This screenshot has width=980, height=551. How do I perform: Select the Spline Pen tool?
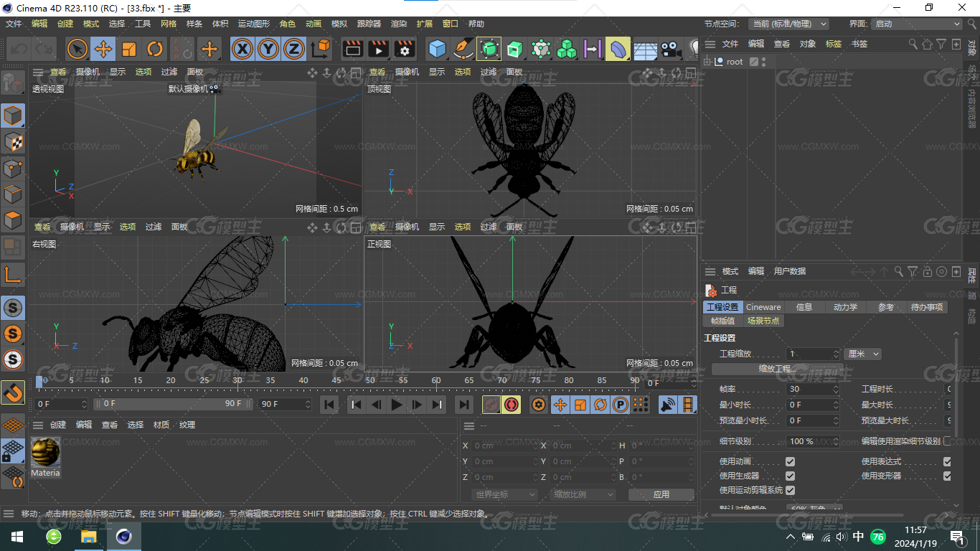point(463,50)
